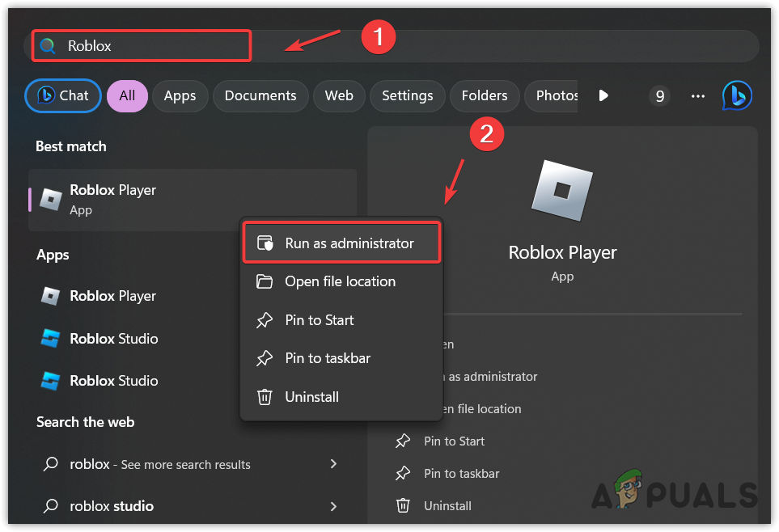This screenshot has height=532, width=779.
Task: Click large Roblox Player logo in preview pane
Action: (562, 191)
